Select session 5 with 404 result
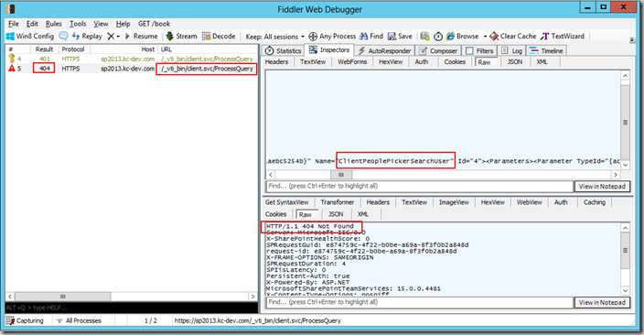Viewport: 644px width, 335px height. pos(132,69)
